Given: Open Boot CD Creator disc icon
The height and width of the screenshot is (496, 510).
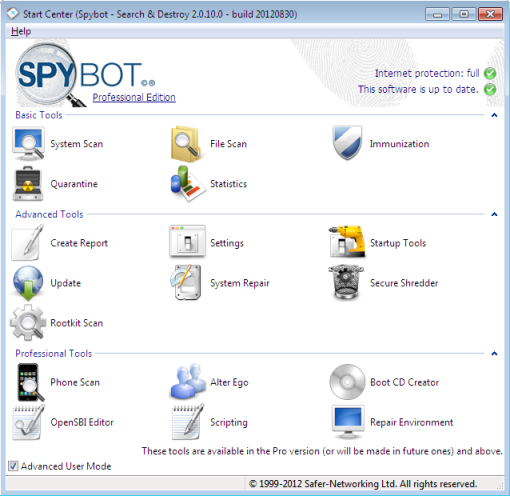Looking at the screenshot, I should click(x=347, y=382).
